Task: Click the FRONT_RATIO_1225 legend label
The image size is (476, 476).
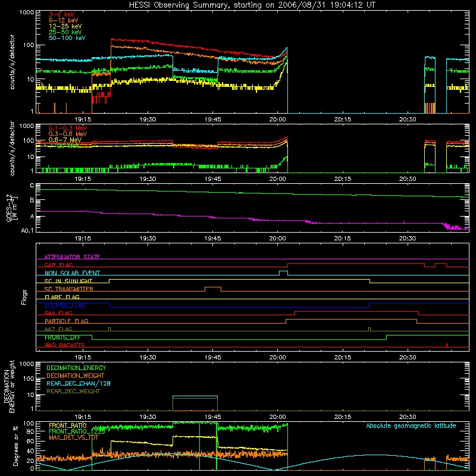Action: pyautogui.click(x=77, y=431)
